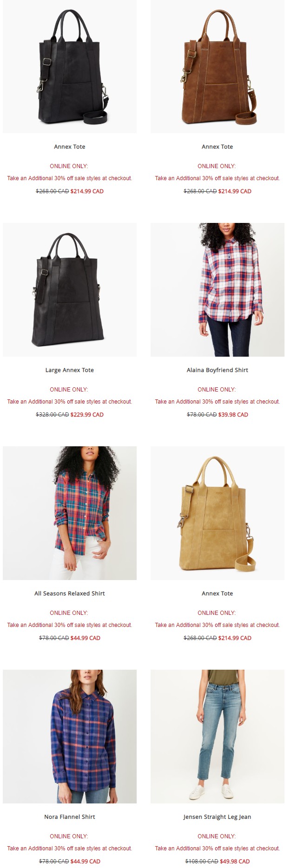Image resolution: width=291 pixels, height=868 pixels.
Task: Open the black Annex Tote product image
Action: tap(70, 66)
